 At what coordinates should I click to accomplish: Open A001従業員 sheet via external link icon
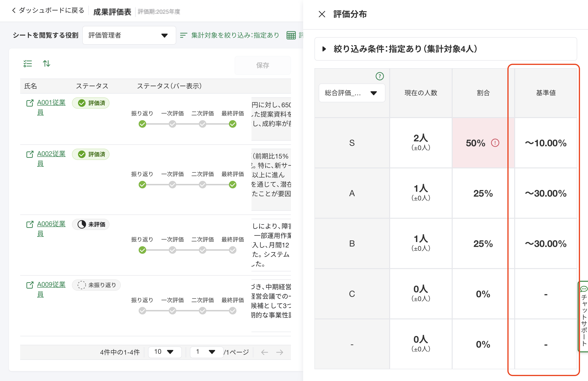tap(30, 103)
